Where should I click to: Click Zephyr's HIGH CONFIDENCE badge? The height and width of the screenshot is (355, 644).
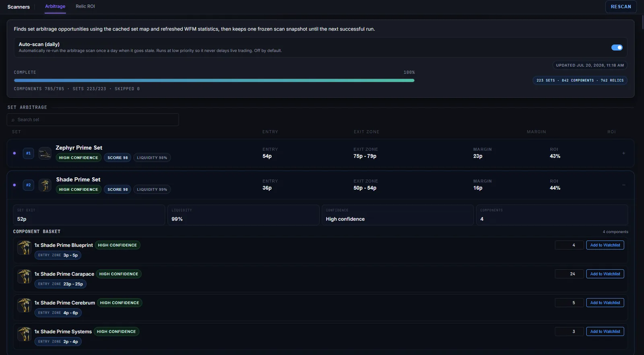click(78, 158)
